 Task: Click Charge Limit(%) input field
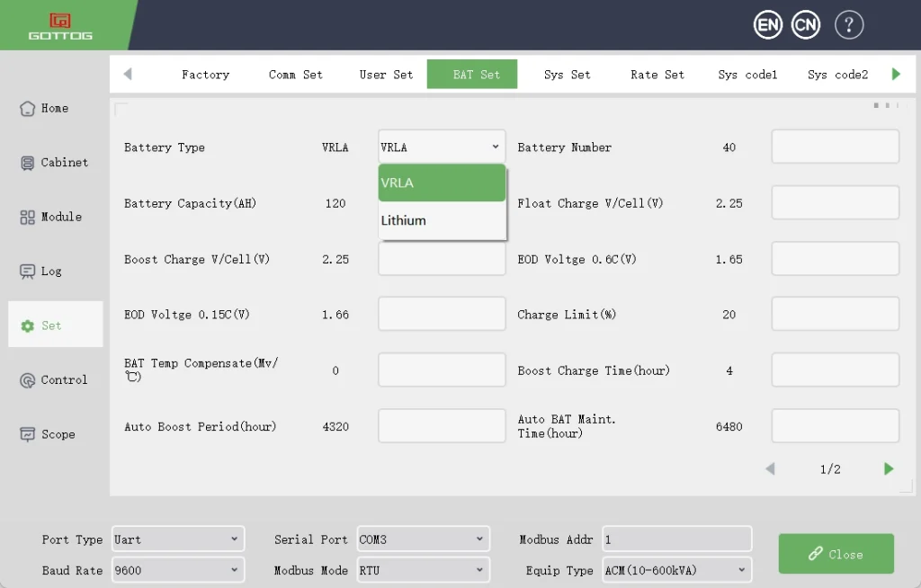pos(835,314)
